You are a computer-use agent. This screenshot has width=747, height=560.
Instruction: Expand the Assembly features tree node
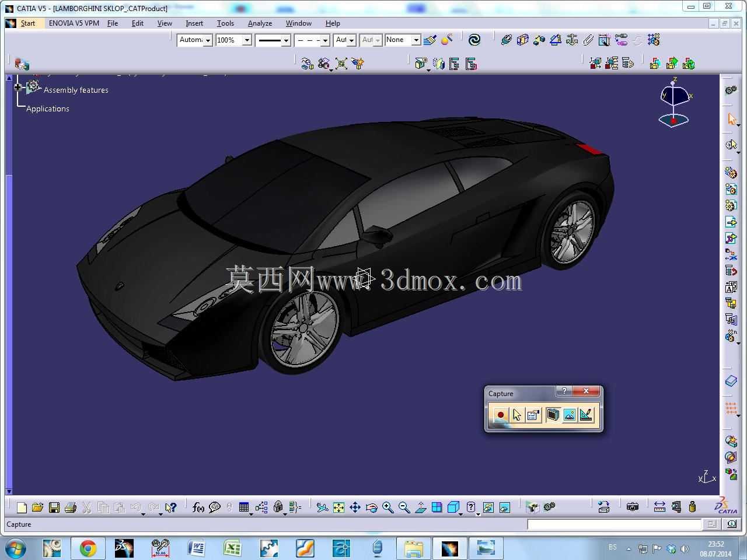coord(18,87)
